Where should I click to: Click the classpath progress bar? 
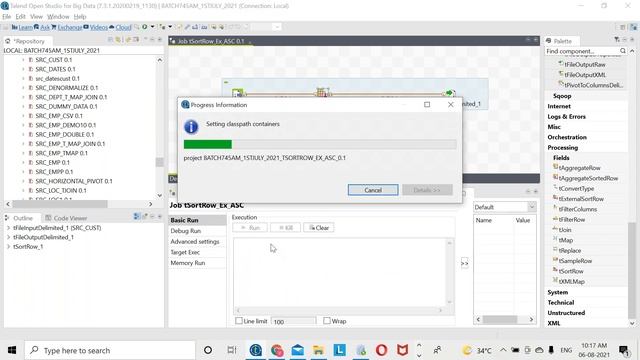(x=320, y=144)
